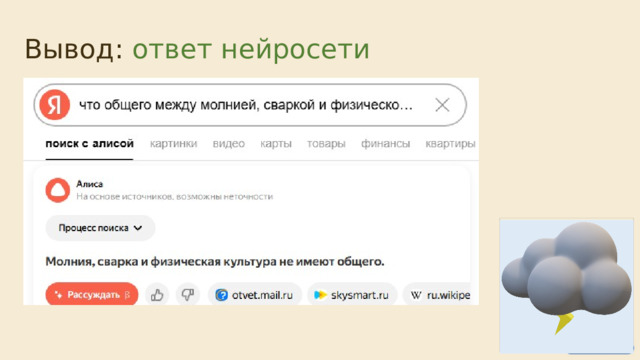Clear the search query with the X button

[x=442, y=105]
